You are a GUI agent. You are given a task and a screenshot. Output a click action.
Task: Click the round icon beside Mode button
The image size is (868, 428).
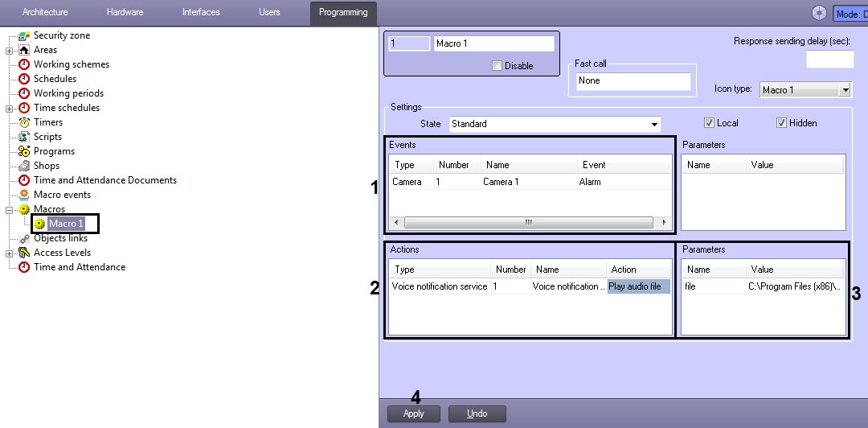pos(819,13)
